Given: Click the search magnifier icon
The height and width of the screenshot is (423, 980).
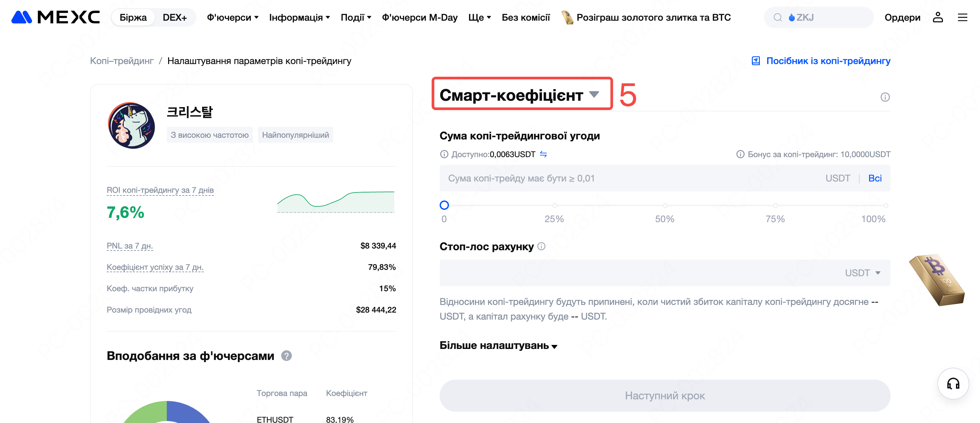Looking at the screenshot, I should 778,17.
